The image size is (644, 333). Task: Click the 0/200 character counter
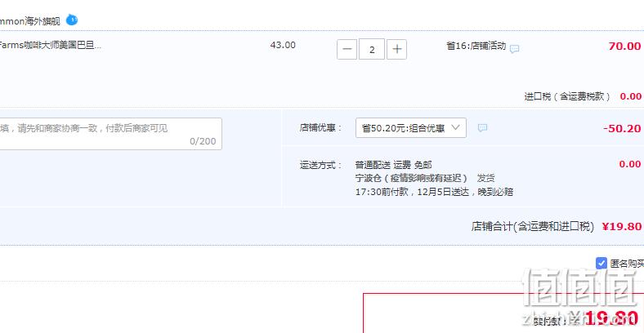click(x=203, y=141)
